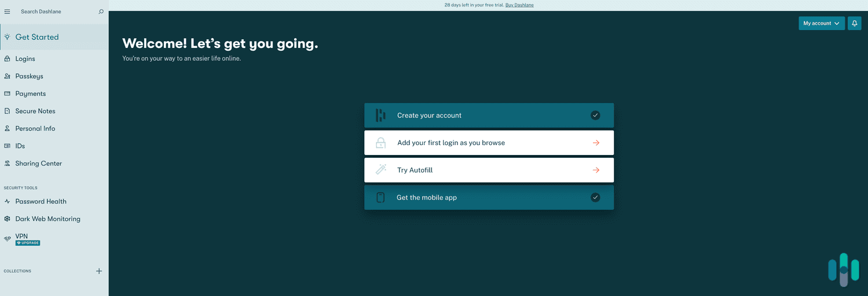The width and height of the screenshot is (868, 296).
Task: Expand the My account dropdown
Action: pos(821,23)
